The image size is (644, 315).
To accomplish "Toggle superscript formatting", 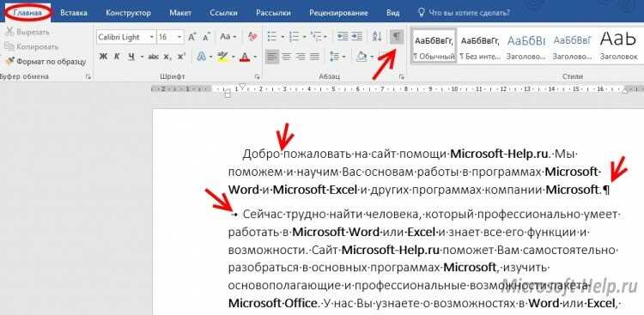I will [181, 57].
